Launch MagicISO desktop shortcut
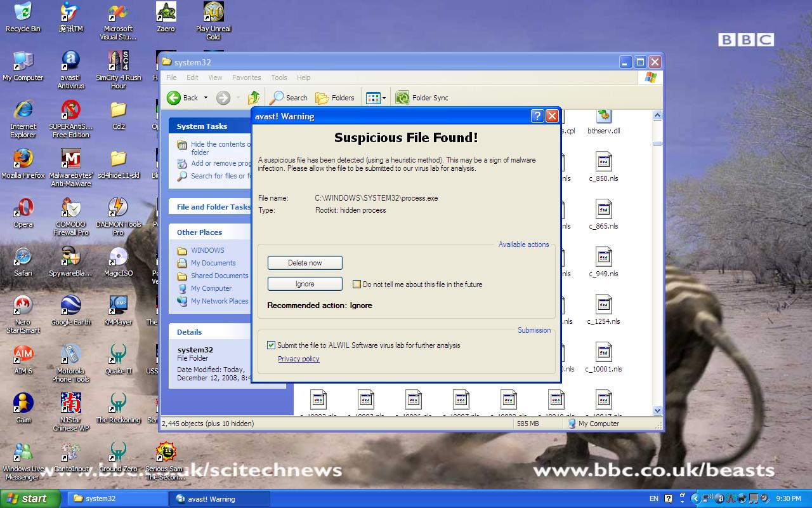The image size is (812, 508). click(118, 262)
